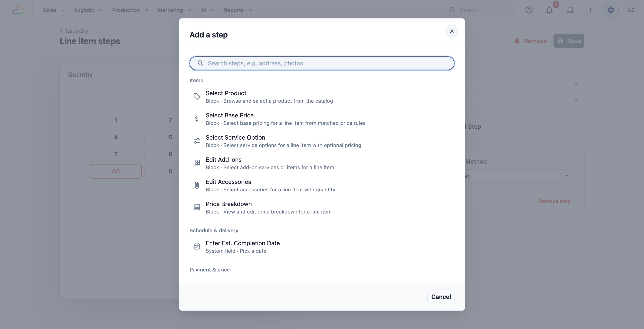Click the Remove step link
The image size is (644, 329).
[x=554, y=201]
